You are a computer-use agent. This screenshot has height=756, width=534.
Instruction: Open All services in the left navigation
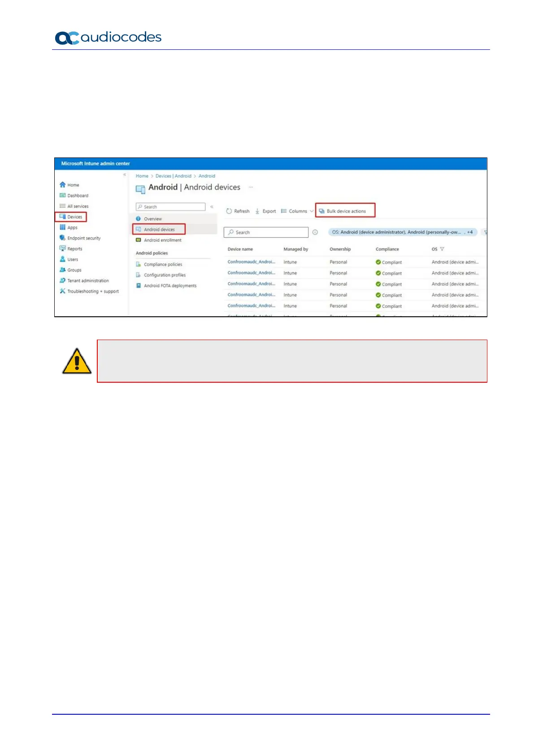pos(74,206)
